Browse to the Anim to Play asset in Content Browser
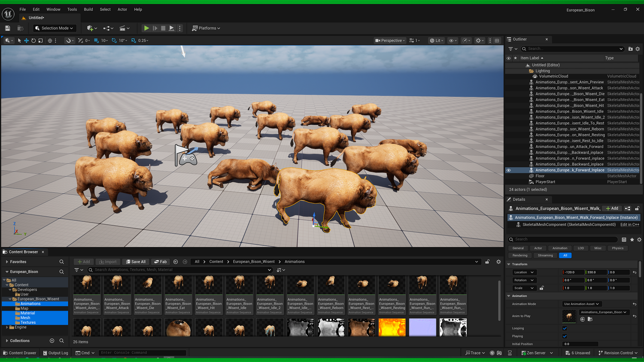Image resolution: width=644 pixels, height=362 pixels. (590, 319)
